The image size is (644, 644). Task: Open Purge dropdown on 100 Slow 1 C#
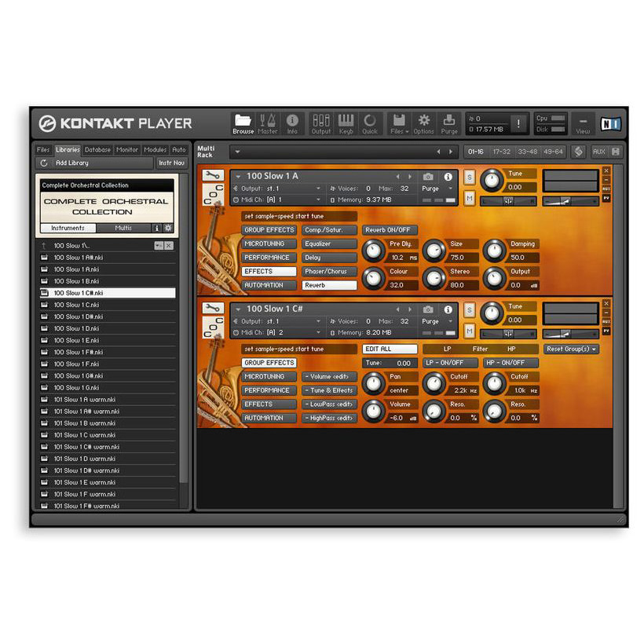click(451, 321)
